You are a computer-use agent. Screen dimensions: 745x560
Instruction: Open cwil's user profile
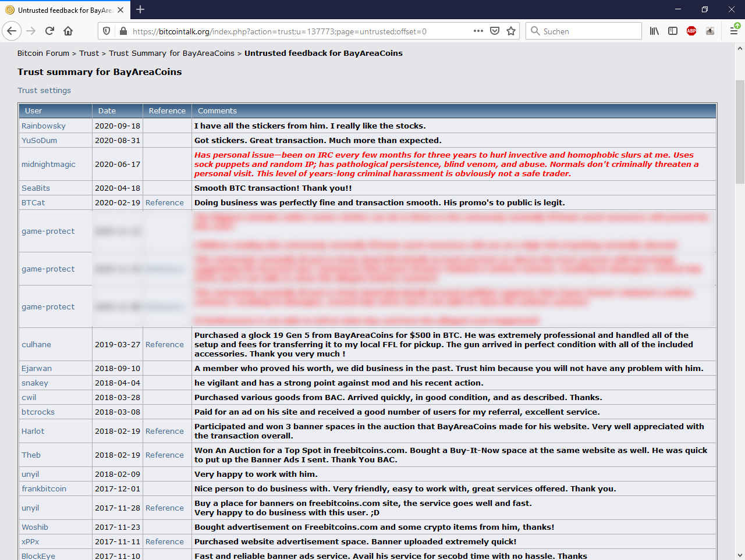29,397
